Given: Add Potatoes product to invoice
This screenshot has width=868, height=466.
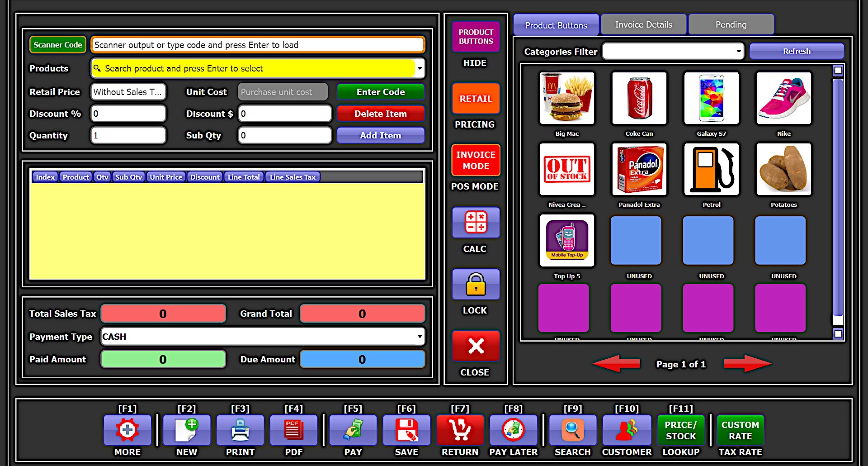Looking at the screenshot, I should pyautogui.click(x=784, y=169).
